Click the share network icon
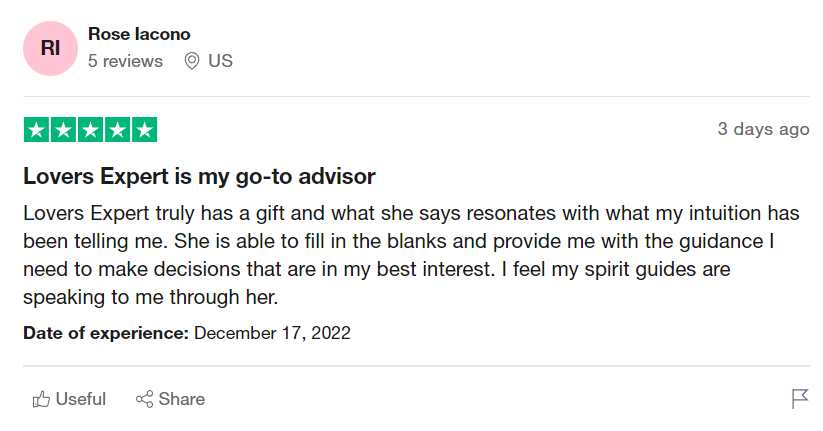823x431 pixels. (x=144, y=400)
